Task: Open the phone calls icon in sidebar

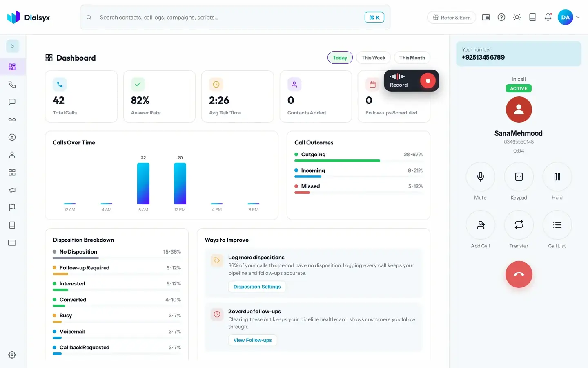Action: [12, 84]
